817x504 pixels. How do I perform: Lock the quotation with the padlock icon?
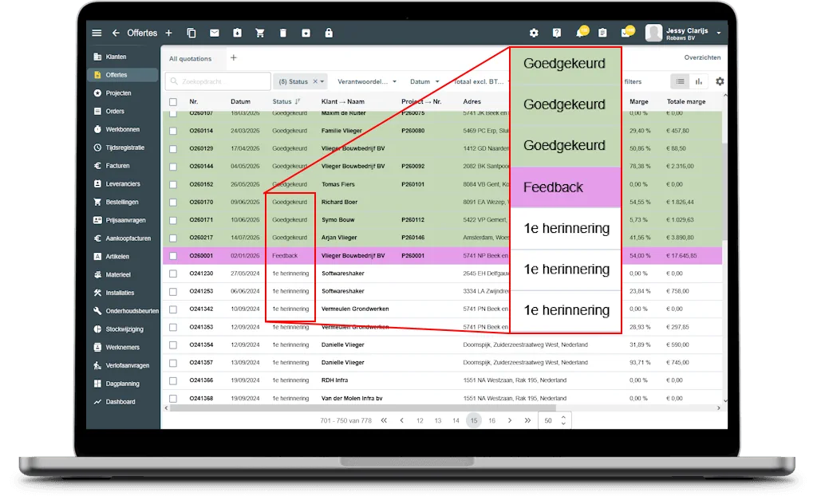coord(329,33)
